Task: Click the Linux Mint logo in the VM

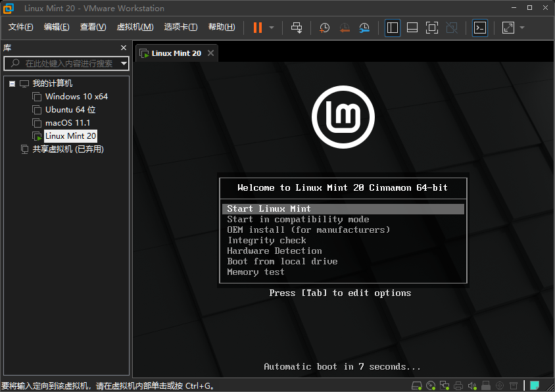Action: coord(343,117)
